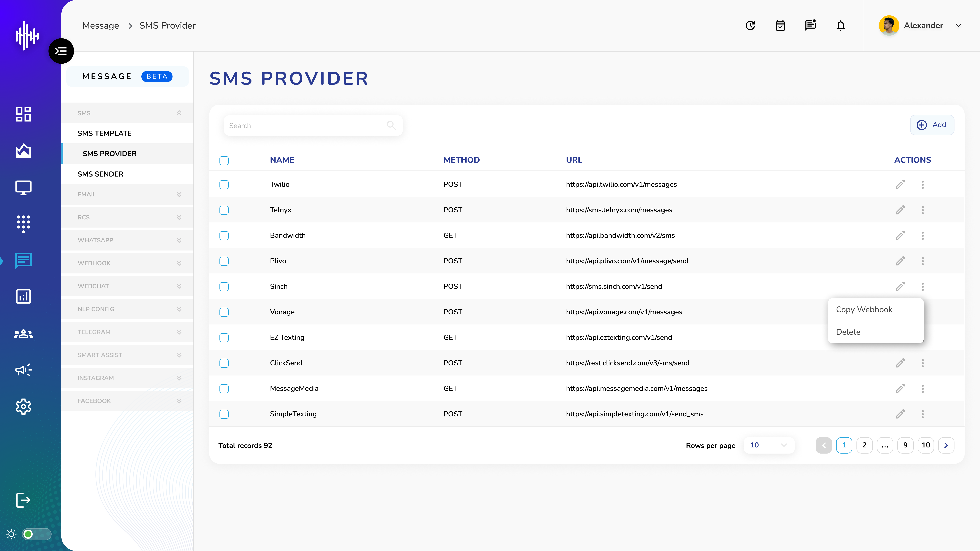This screenshot has height=551, width=980.
Task: Expand the NLP CONFIG section
Action: pyautogui.click(x=127, y=309)
